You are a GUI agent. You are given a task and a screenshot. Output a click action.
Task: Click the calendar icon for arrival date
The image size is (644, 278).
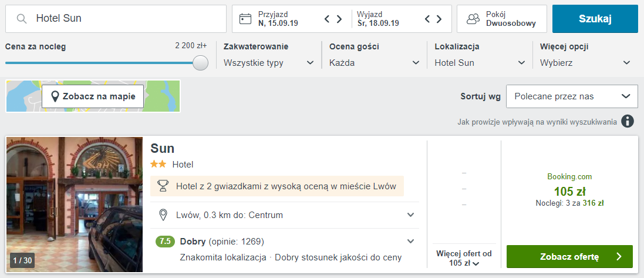[245, 19]
